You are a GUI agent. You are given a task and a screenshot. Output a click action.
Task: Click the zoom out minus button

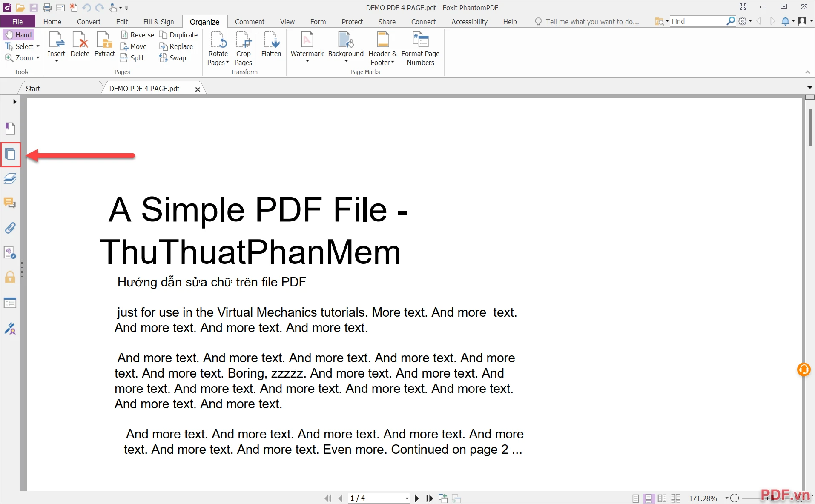tap(735, 498)
